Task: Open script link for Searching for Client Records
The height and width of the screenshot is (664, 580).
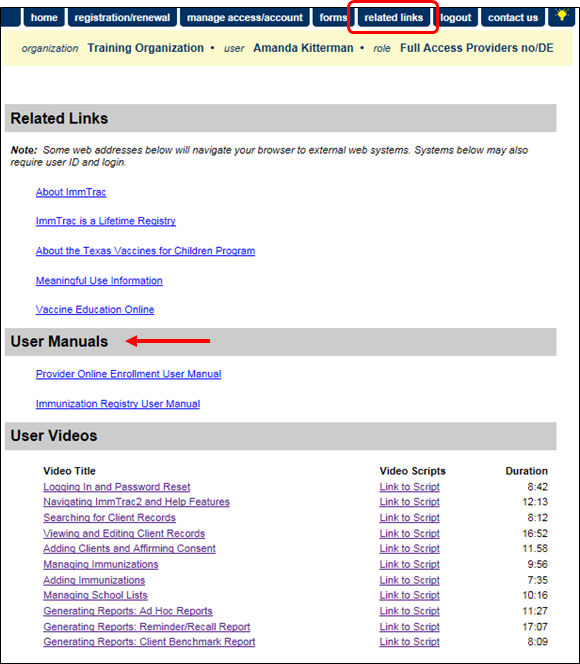Action: point(409,517)
